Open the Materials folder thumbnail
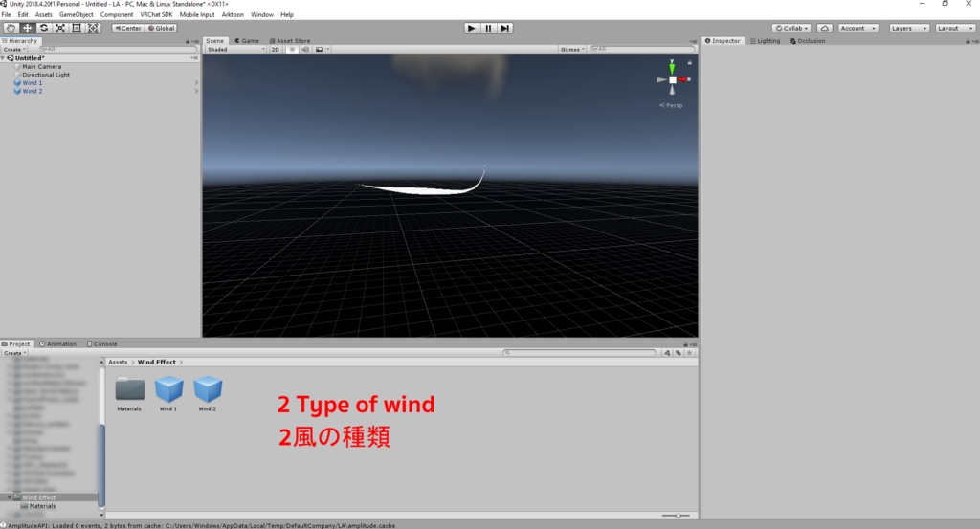Screen dimensions: 980x529 pos(130,389)
